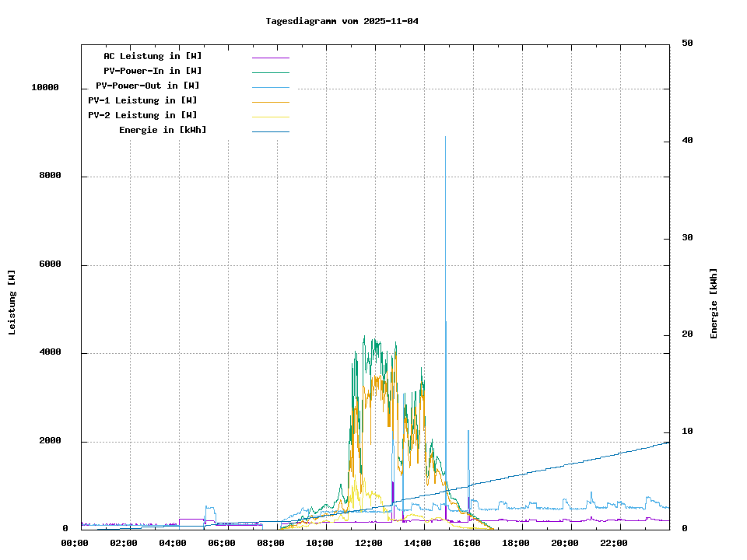Select the PV-Power-Out legend entry text
This screenshot has height=560, width=747.
click(147, 86)
